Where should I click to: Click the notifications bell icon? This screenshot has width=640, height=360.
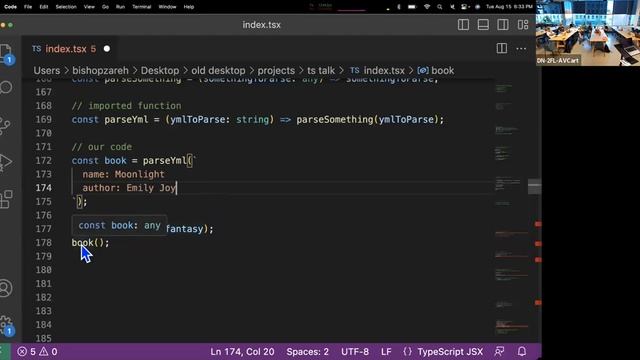coord(522,351)
